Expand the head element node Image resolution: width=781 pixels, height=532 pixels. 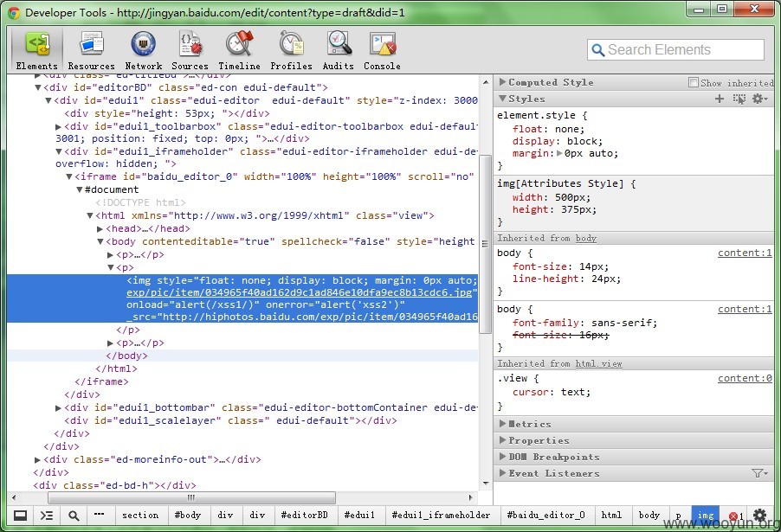tap(100, 229)
